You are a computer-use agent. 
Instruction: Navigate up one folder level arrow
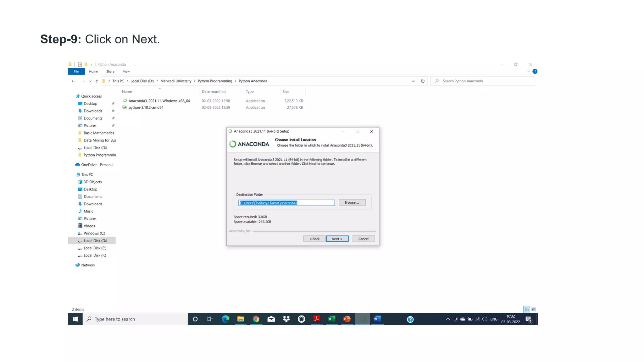[97, 81]
